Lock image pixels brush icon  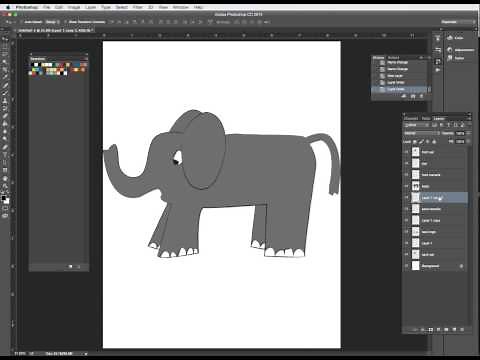click(x=421, y=142)
